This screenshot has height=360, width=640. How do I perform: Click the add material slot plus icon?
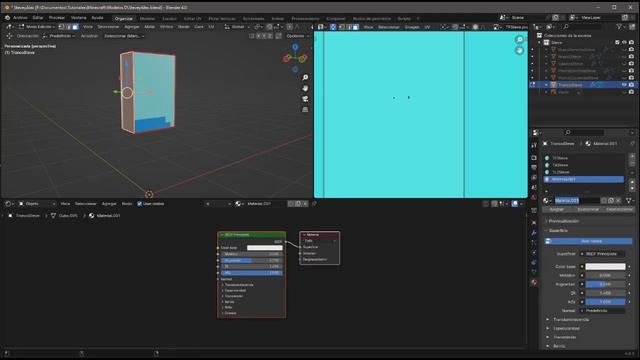pos(632,157)
